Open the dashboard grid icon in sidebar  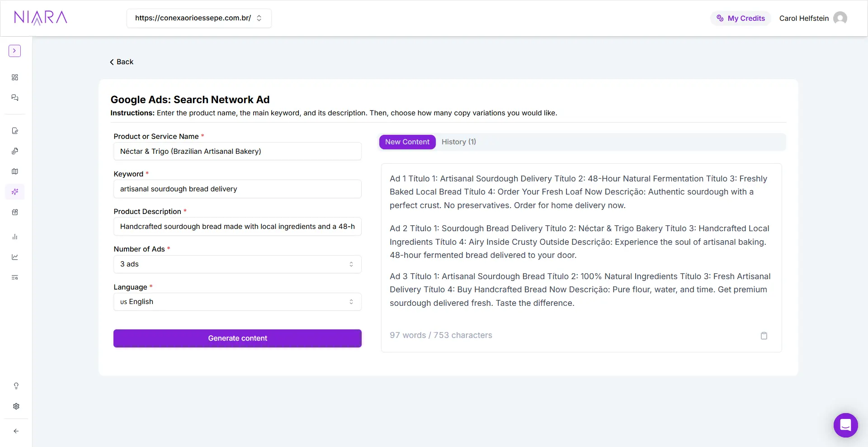15,77
